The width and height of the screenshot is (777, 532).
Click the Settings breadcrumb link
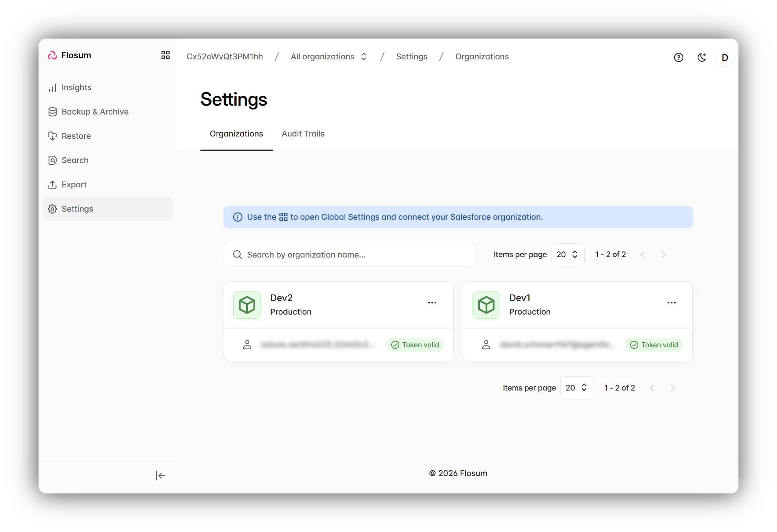(x=412, y=57)
